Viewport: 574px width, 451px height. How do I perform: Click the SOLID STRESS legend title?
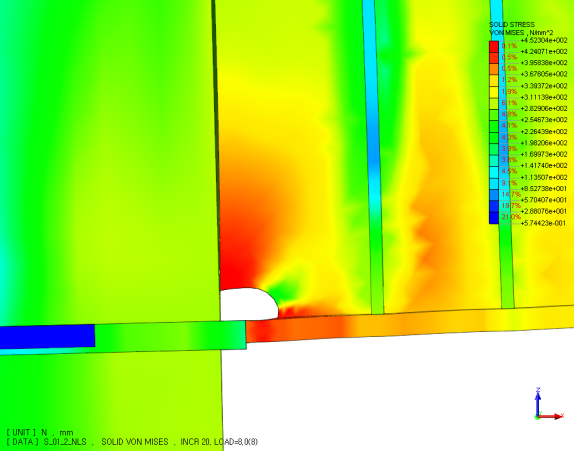coord(507,25)
